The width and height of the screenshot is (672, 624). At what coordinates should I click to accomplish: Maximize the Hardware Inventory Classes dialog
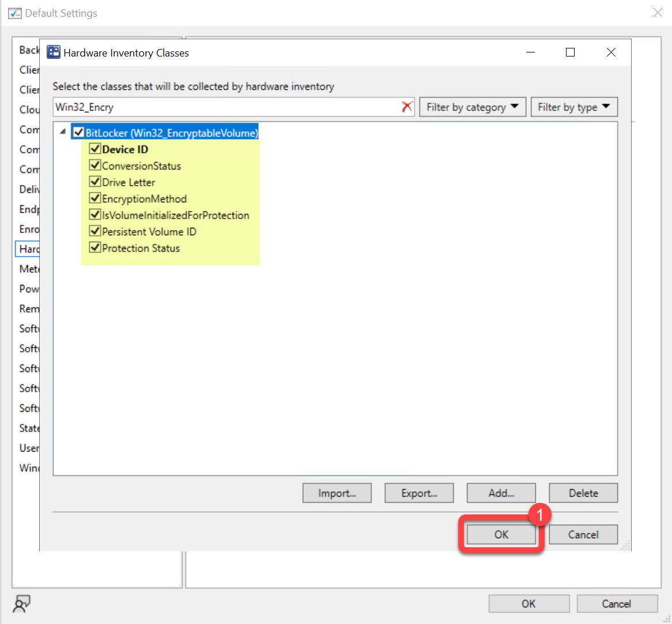click(570, 52)
